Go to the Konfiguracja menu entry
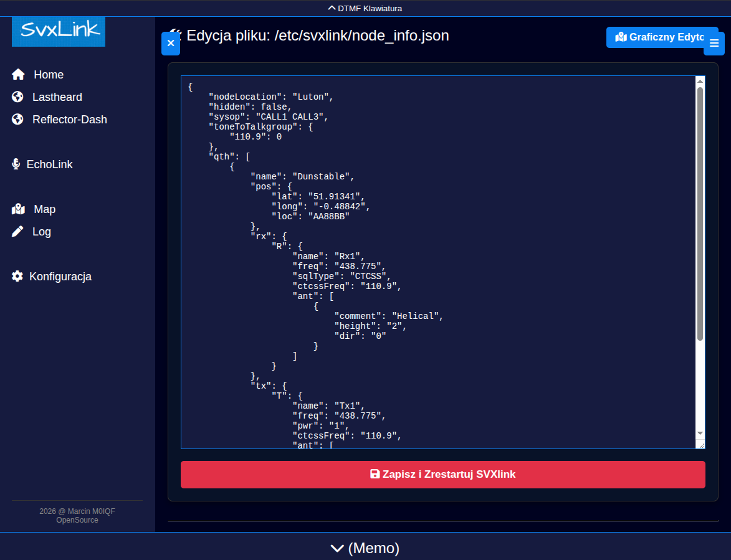The width and height of the screenshot is (731, 560). [60, 277]
